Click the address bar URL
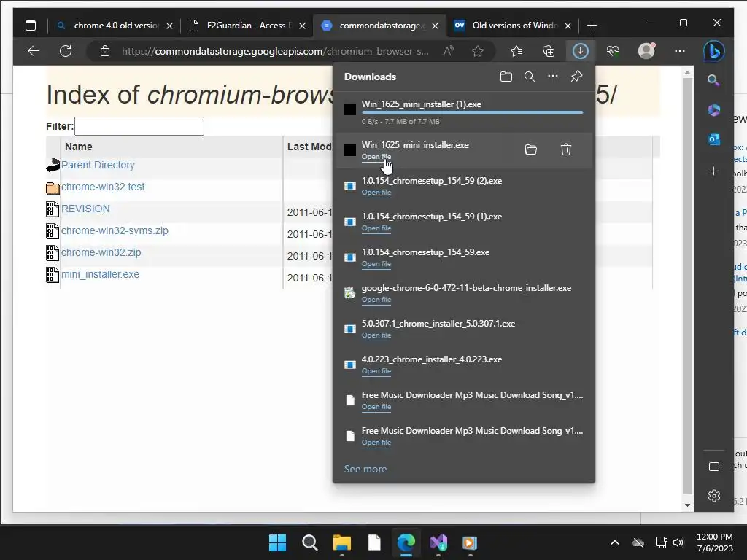Screen dimensions: 747x560 [275, 52]
